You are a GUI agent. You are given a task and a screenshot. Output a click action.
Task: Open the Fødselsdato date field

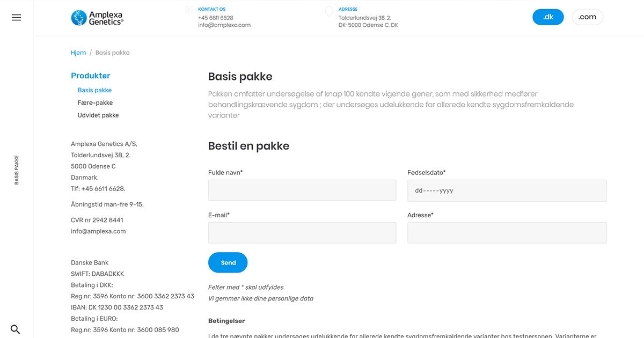(x=507, y=190)
